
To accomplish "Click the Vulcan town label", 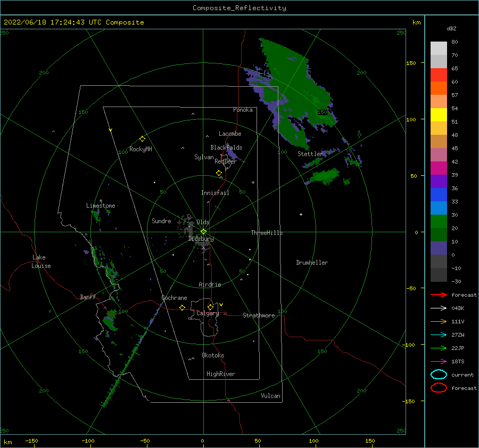I will [271, 396].
